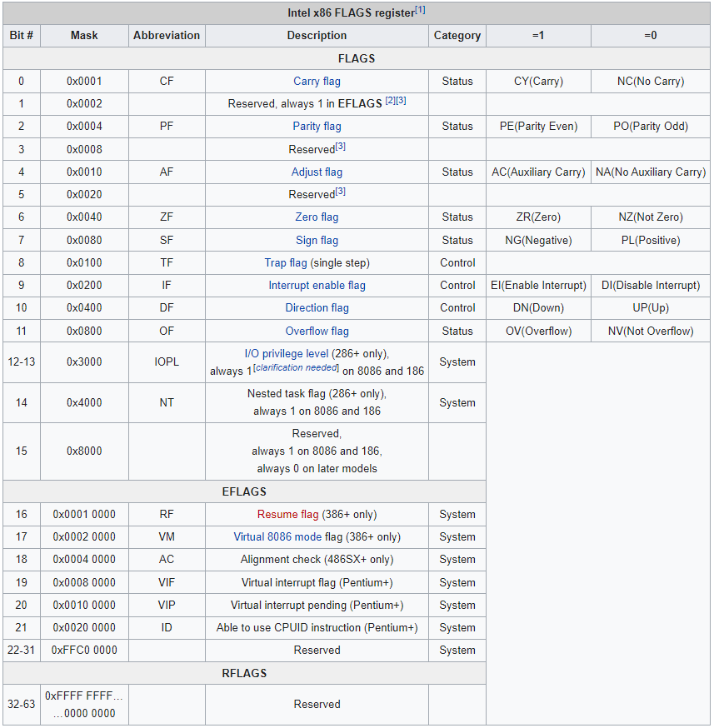Click the 'NV(Not Overflow)' cell
This screenshot has height=728, width=714.
(x=651, y=331)
